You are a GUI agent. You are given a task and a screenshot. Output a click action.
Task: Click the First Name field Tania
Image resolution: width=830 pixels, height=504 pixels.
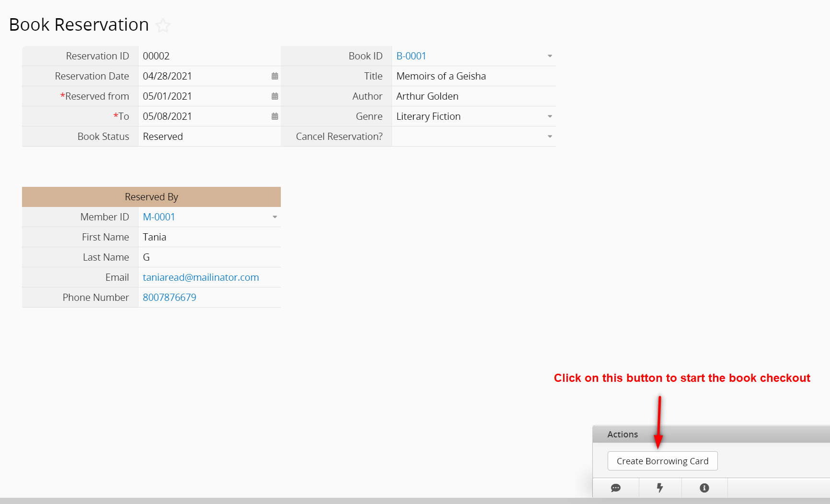point(209,237)
